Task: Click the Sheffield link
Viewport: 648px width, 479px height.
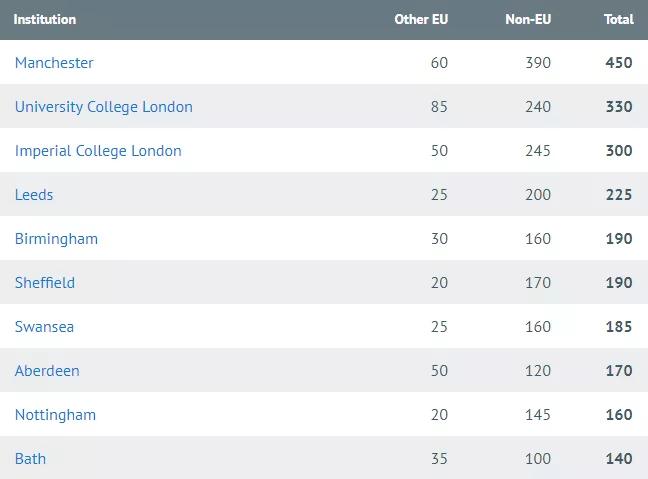Action: 44,283
